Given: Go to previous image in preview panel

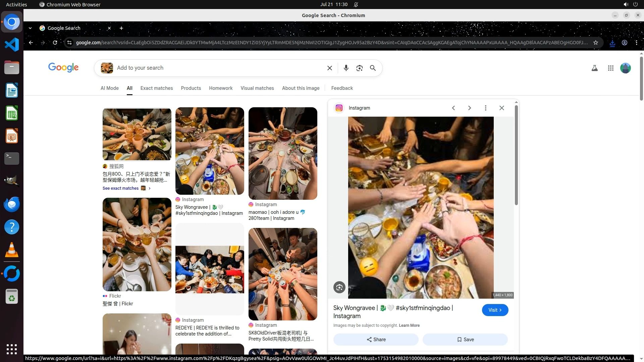Looking at the screenshot, I should tap(453, 108).
